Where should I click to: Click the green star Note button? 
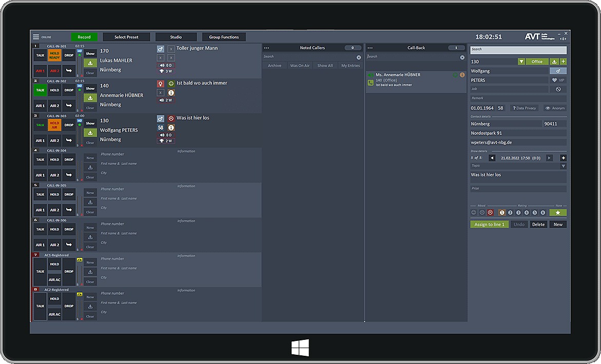[558, 212]
